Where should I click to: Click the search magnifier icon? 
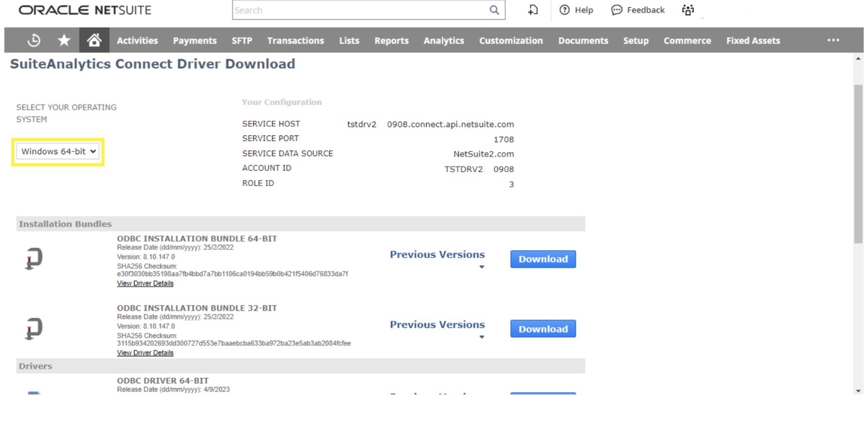(494, 10)
